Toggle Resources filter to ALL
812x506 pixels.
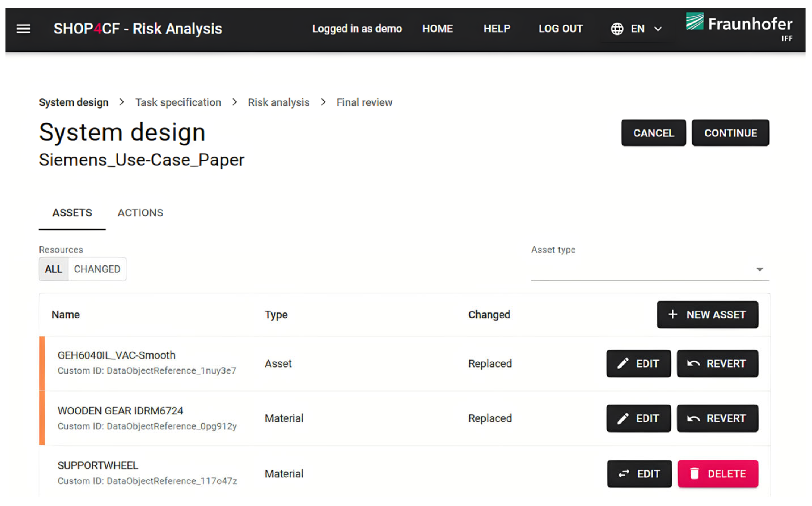point(54,269)
